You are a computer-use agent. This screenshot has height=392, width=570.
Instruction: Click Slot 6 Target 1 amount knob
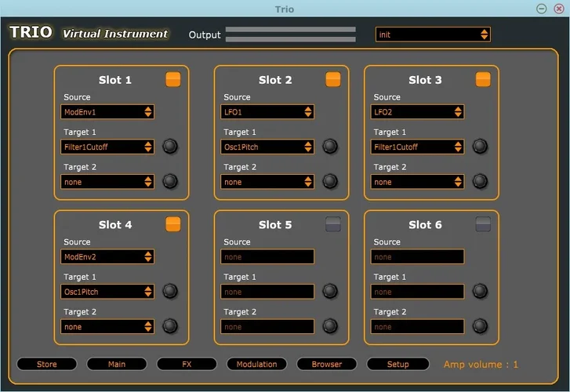[x=480, y=291]
